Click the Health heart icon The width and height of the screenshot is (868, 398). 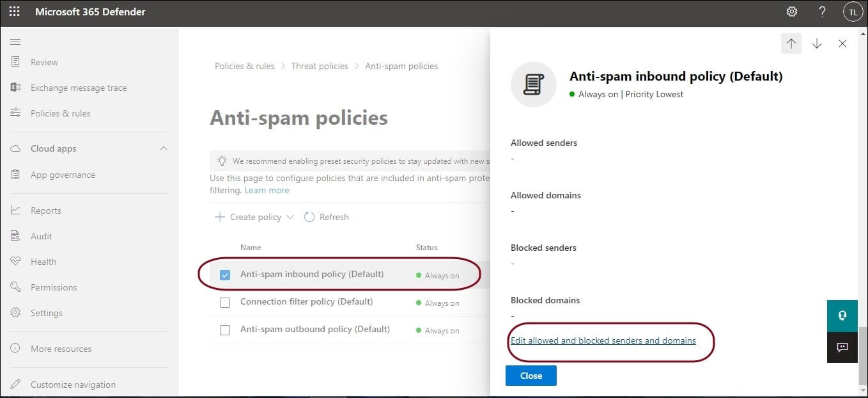tap(15, 262)
